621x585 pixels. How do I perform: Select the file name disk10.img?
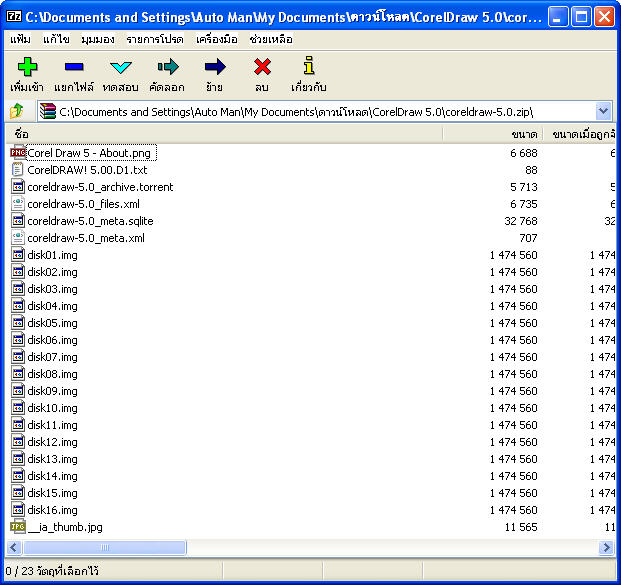pyautogui.click(x=52, y=408)
